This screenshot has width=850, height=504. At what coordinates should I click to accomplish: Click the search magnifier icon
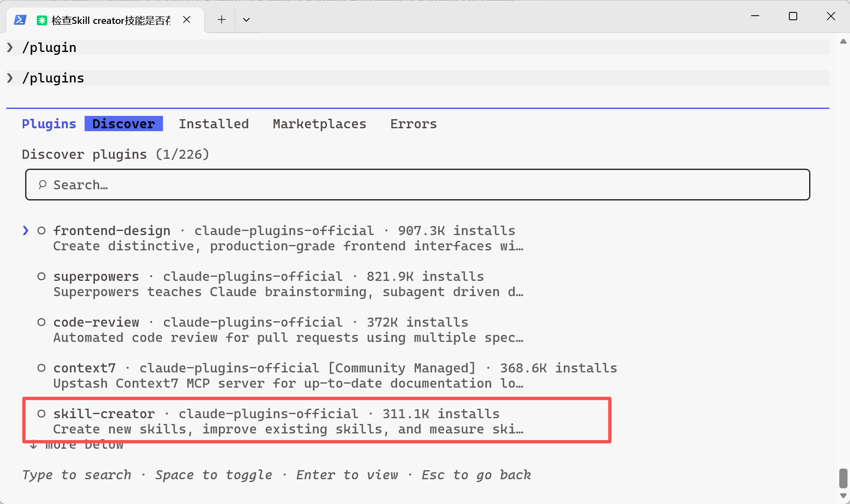[x=42, y=185]
